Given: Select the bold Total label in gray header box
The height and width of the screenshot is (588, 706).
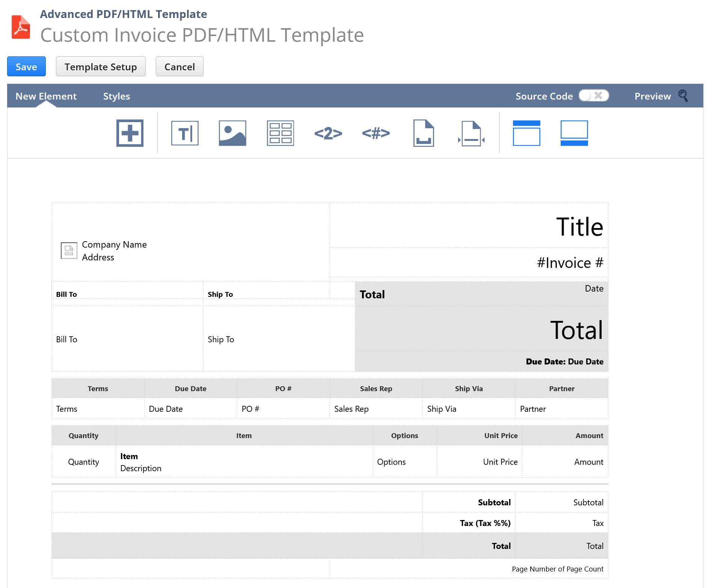Looking at the screenshot, I should point(372,294).
